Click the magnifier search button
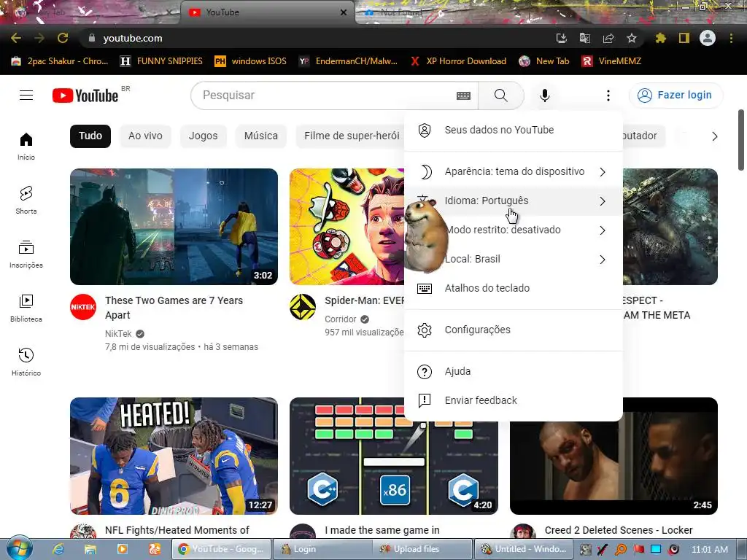 500,96
